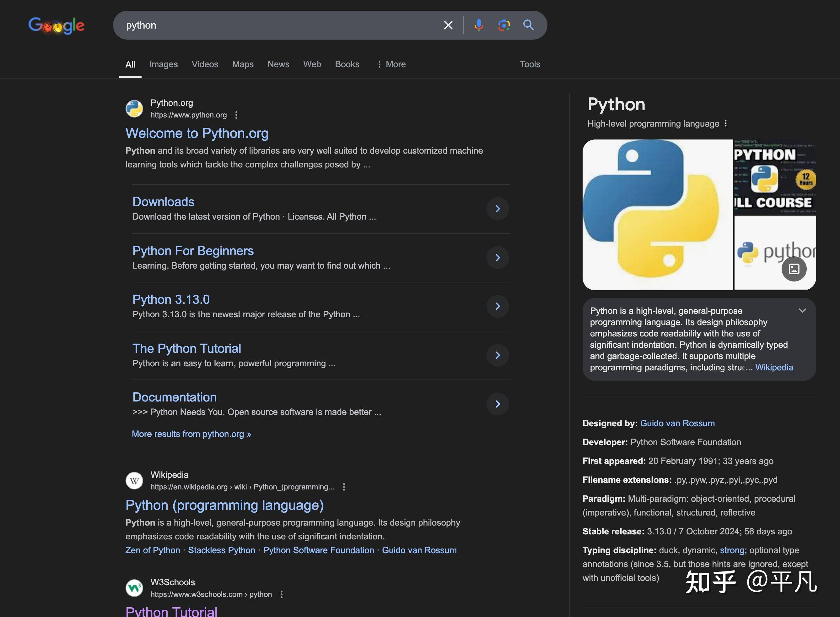Open the Tools options

[x=530, y=64]
